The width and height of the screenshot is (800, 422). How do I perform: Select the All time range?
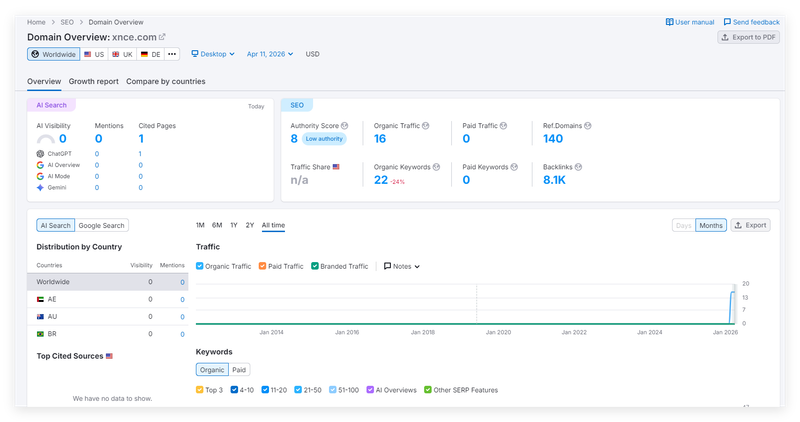click(273, 225)
